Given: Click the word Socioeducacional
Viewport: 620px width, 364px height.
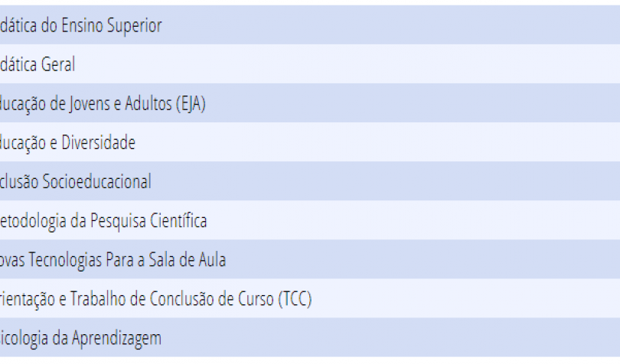Looking at the screenshot, I should click(96, 181).
